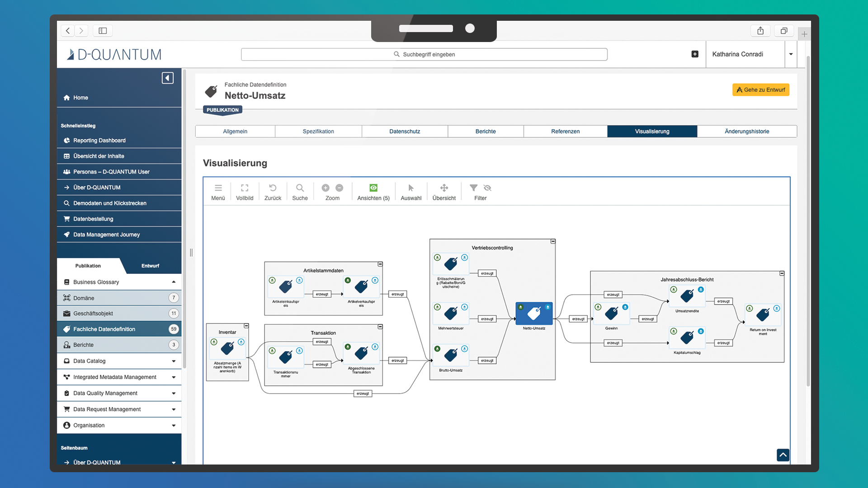Open the Übersicht move icon
868x488 pixels.
click(444, 188)
